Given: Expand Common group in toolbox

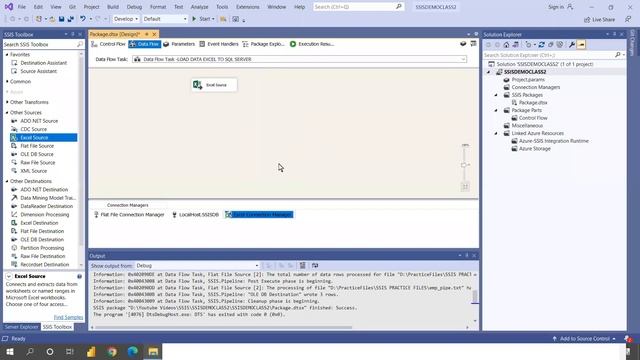Looking at the screenshot, I should pyautogui.click(x=7, y=81).
